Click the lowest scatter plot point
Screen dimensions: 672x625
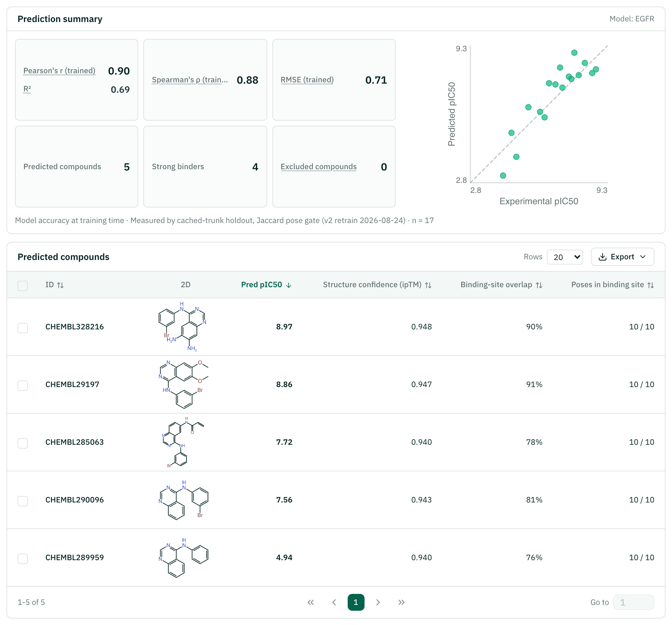[503, 176]
